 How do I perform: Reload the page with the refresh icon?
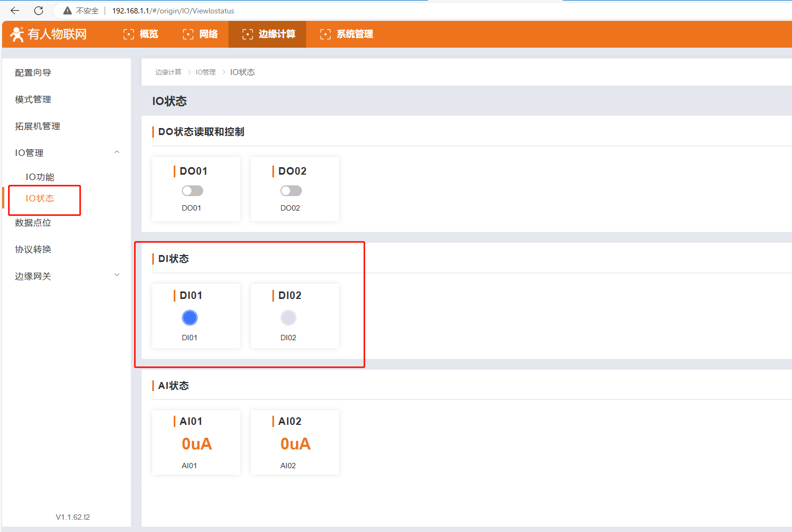(x=39, y=11)
